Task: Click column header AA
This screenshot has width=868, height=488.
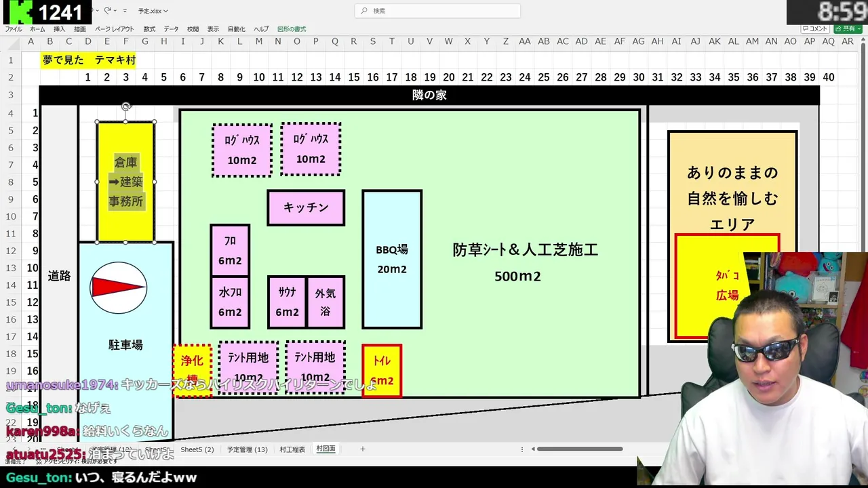Action: click(x=525, y=41)
